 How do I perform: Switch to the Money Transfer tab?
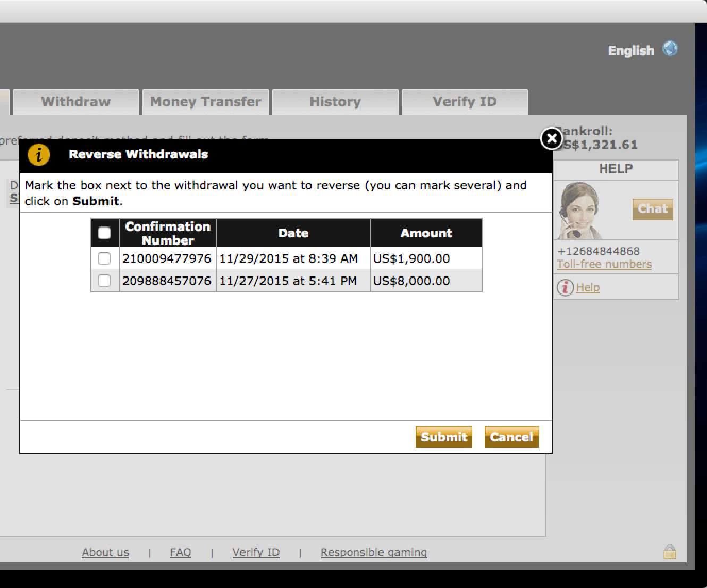point(206,102)
